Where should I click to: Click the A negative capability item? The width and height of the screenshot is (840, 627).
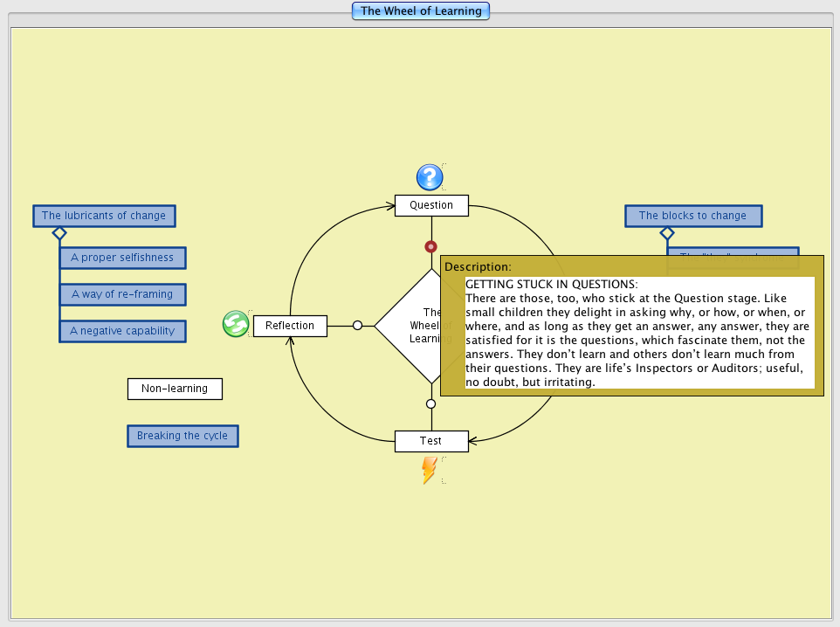click(122, 331)
